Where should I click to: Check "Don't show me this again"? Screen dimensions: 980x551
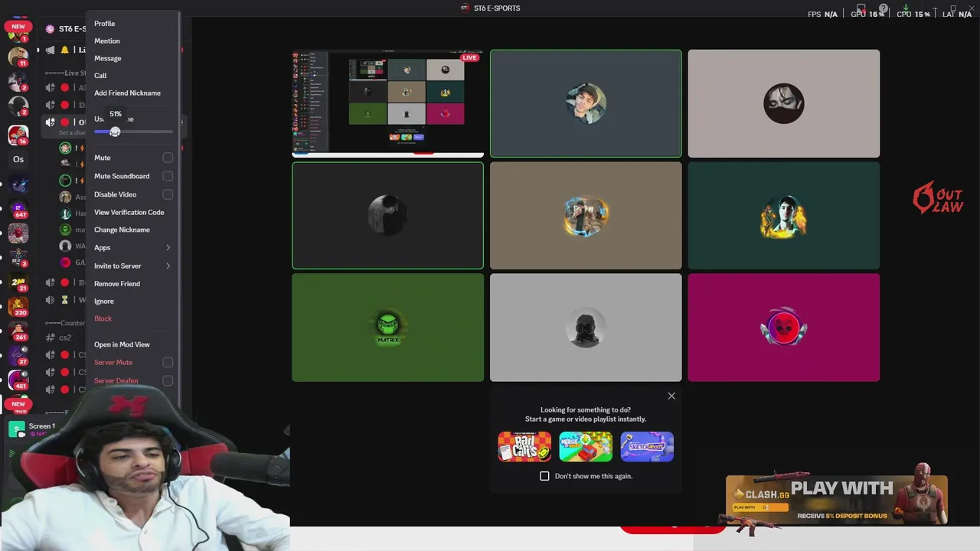pos(544,476)
